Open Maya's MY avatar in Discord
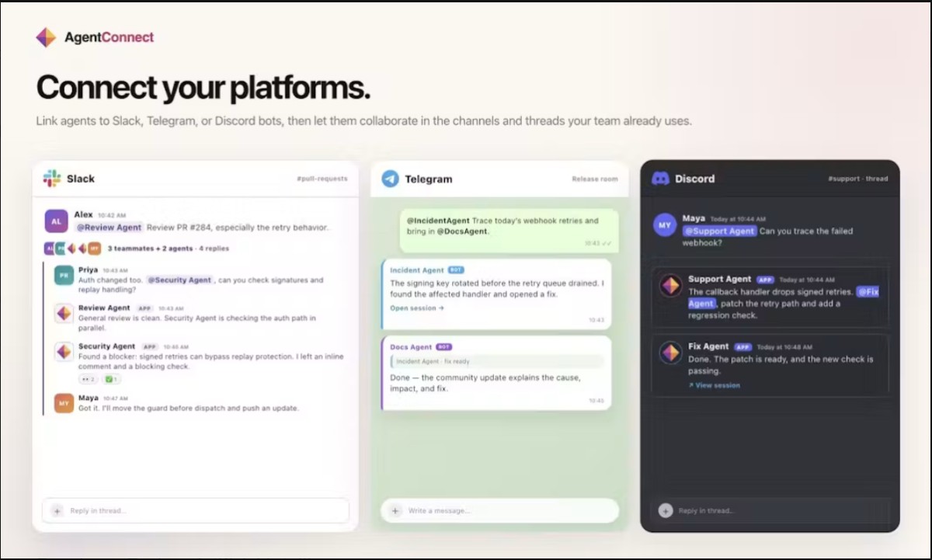 [x=664, y=225]
